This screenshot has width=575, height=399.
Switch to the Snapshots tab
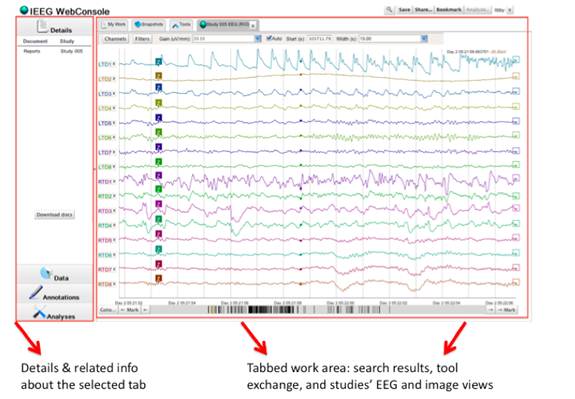tap(149, 25)
